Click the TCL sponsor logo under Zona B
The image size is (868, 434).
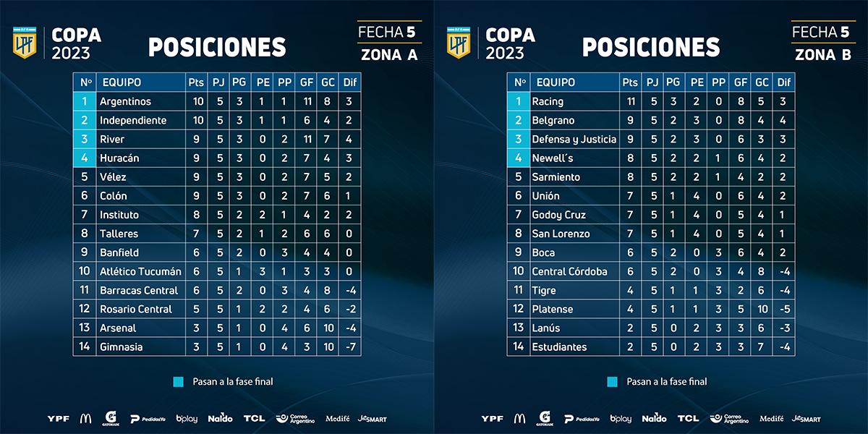(x=688, y=418)
